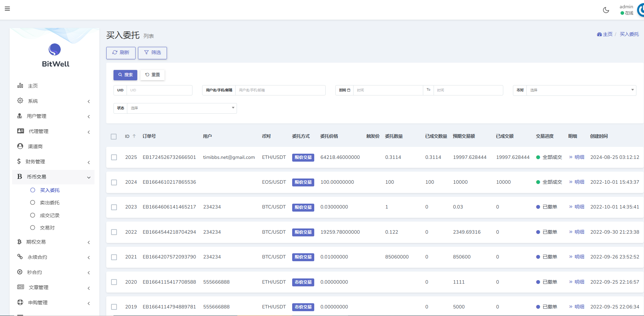644x316 pixels.
Task: Check the row checkbox for ID 2023
Action: point(114,207)
